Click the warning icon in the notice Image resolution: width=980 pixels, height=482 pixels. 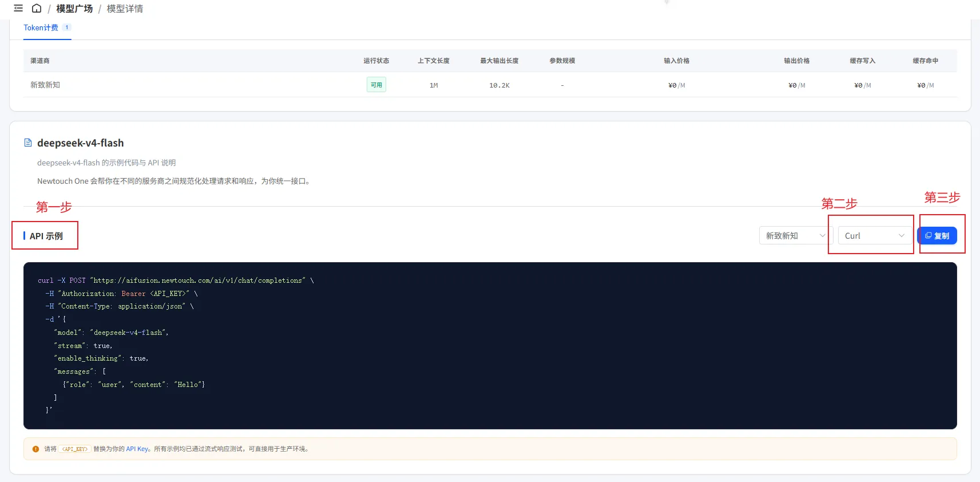(x=36, y=449)
